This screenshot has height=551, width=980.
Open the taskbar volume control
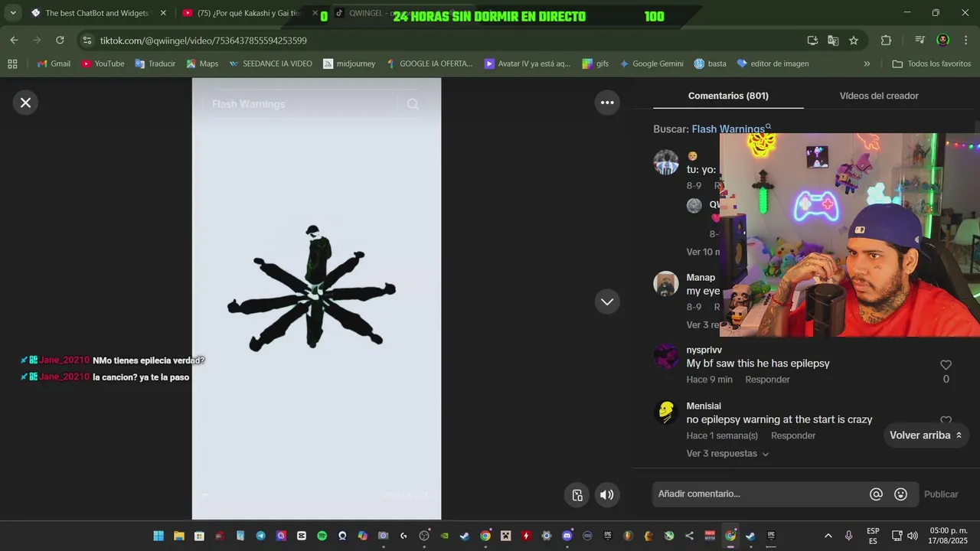912,536
